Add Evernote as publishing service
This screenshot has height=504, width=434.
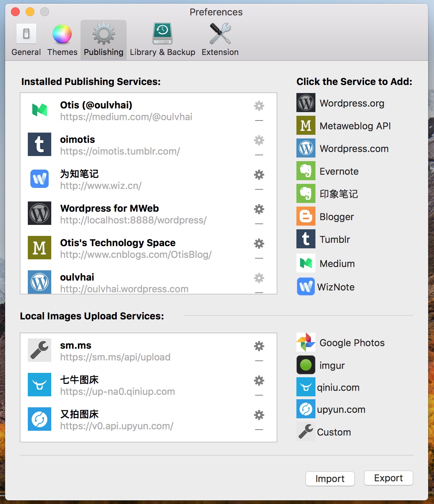(338, 171)
